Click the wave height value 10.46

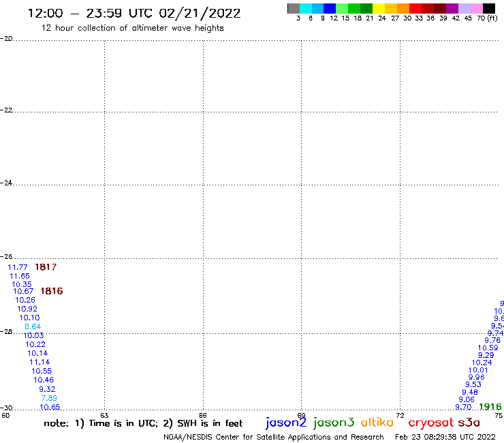44,380
